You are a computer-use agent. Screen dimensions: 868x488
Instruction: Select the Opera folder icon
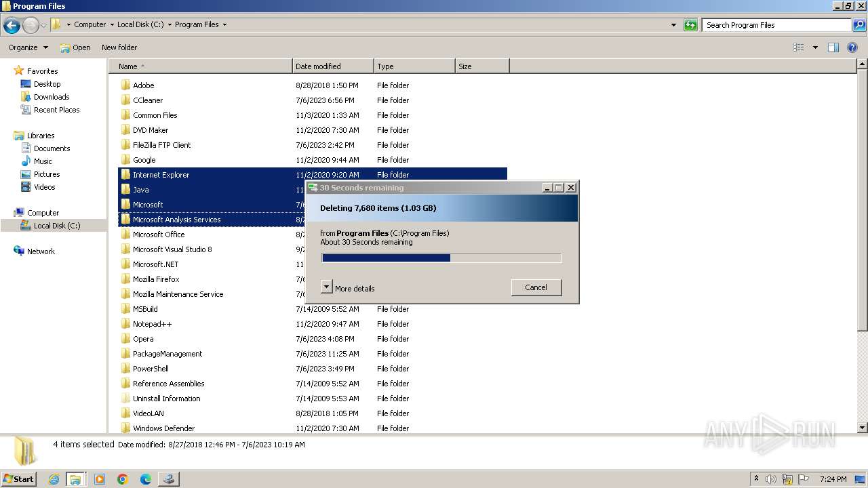(x=125, y=339)
